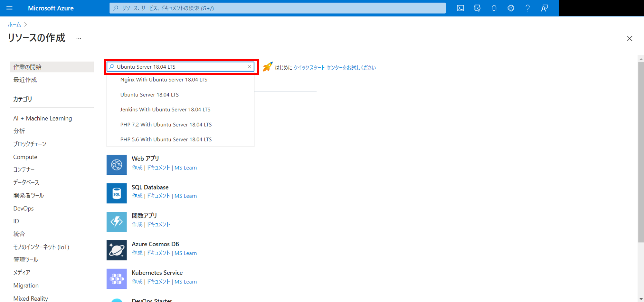Viewport: 644px width, 302px height.
Task: Open the コンテナー category
Action: [24, 170]
